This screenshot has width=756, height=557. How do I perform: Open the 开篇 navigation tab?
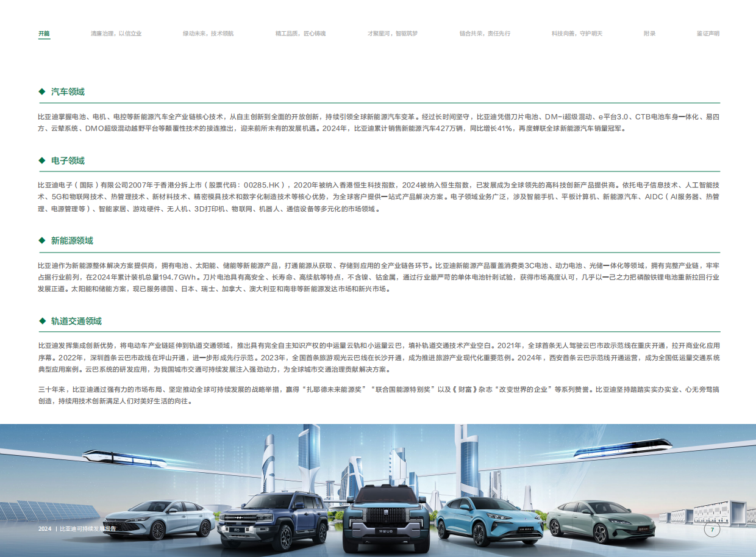(44, 34)
